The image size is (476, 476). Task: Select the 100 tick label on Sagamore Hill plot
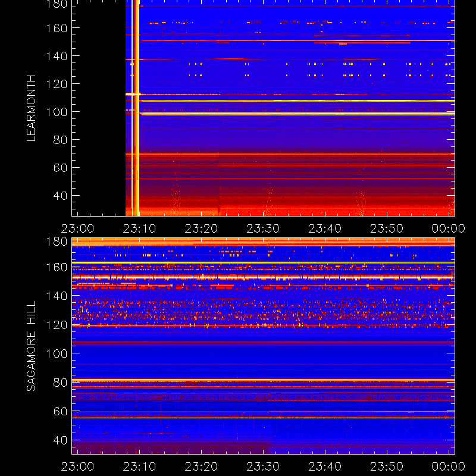click(x=57, y=354)
